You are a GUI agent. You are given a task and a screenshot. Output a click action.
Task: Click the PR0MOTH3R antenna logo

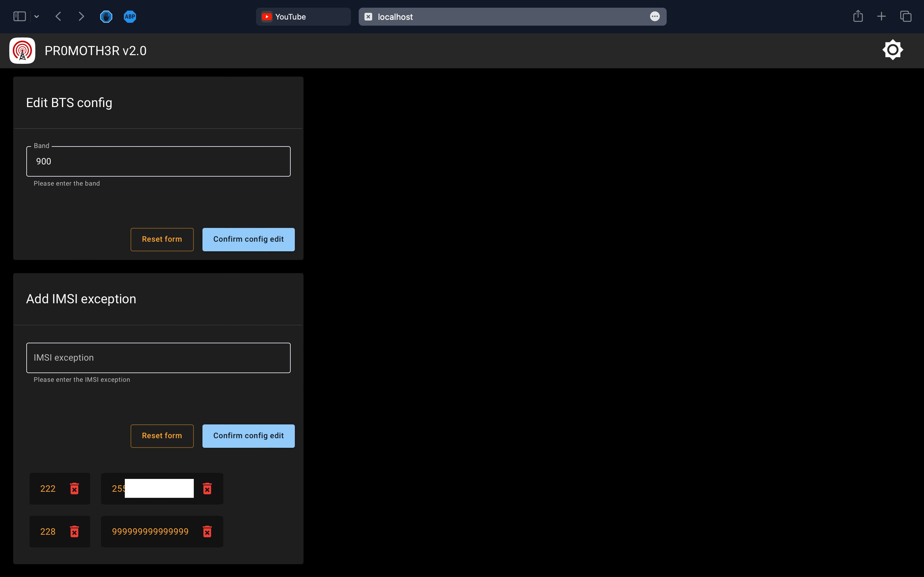22,50
